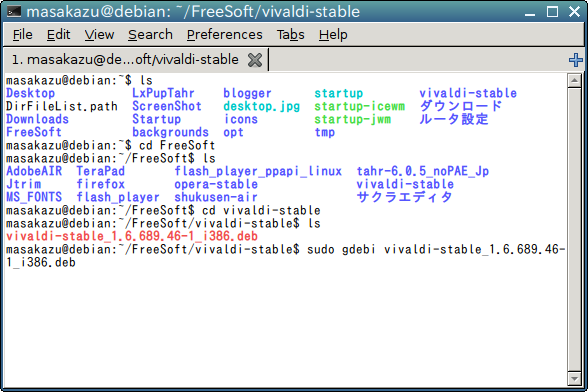Click the scrollbar down arrow

(574, 379)
